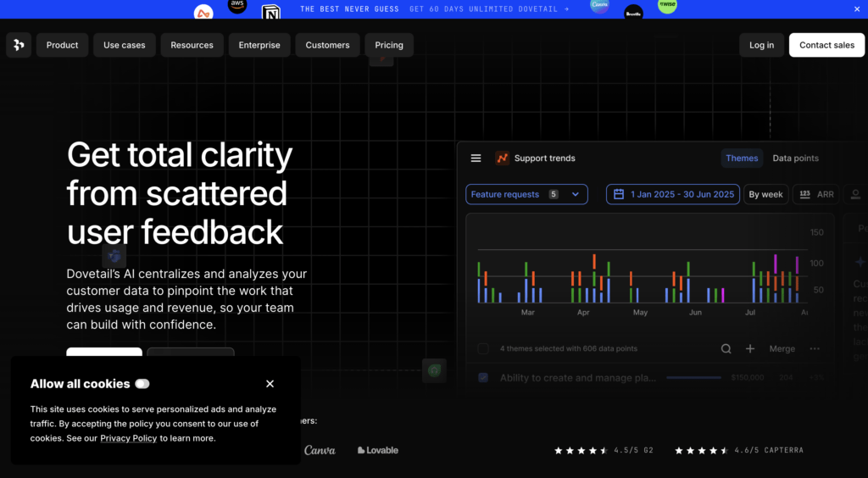Open the Privacy Policy link
This screenshot has width=868, height=478.
click(129, 438)
